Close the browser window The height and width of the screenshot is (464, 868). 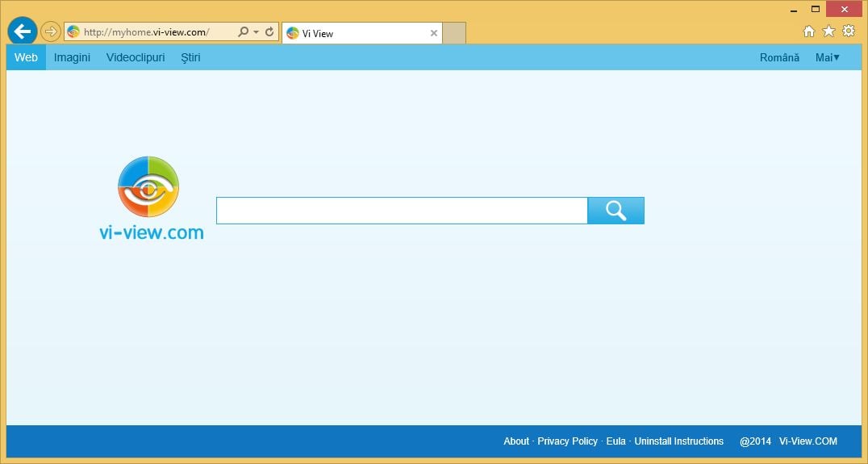tap(845, 9)
